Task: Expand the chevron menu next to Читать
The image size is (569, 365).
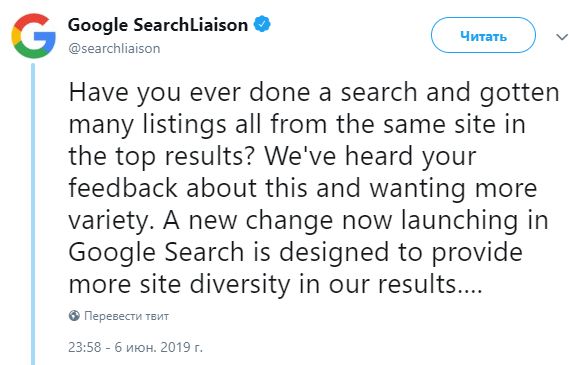Action: [562, 37]
